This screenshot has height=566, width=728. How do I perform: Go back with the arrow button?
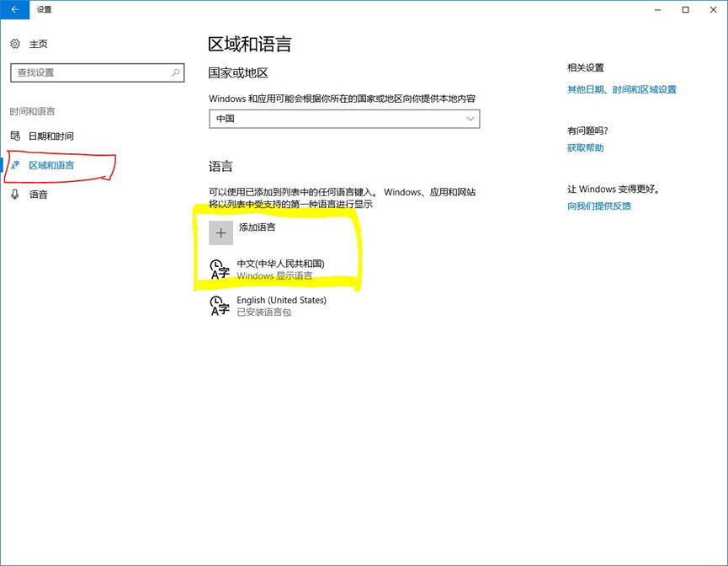click(x=15, y=9)
